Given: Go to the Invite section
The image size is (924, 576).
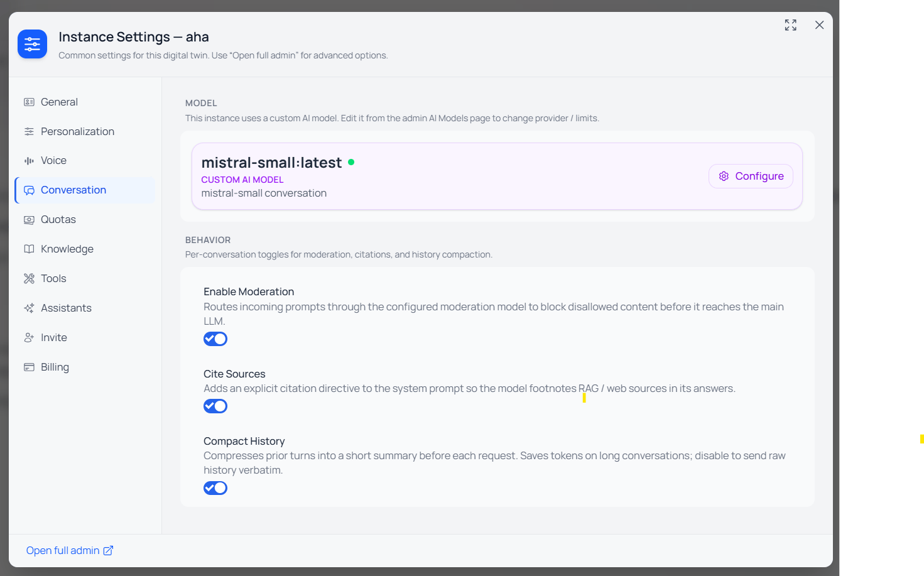Looking at the screenshot, I should click(x=85, y=337).
